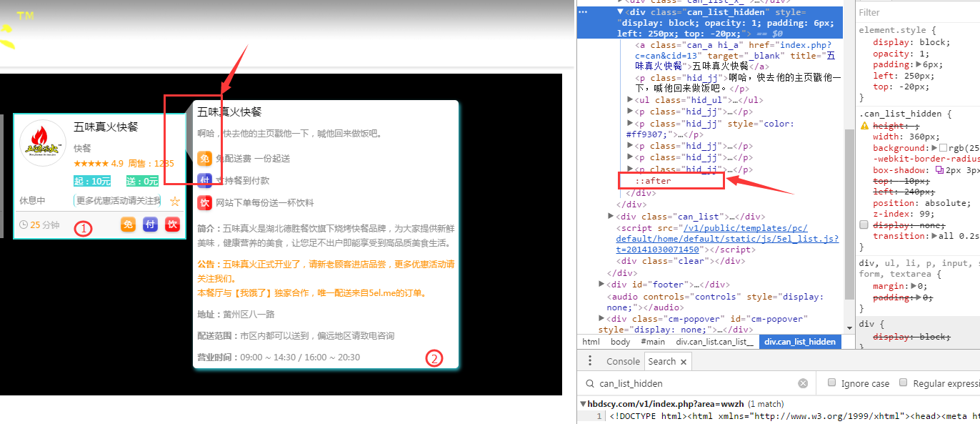This screenshot has height=424, width=980.
Task: Expand the div footer node
Action: point(602,285)
